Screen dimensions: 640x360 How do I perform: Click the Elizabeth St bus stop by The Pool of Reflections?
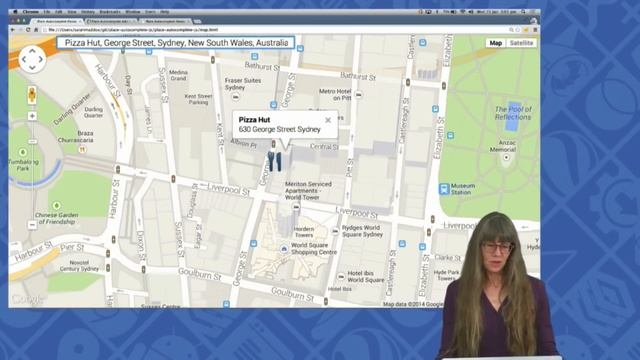click(x=436, y=109)
